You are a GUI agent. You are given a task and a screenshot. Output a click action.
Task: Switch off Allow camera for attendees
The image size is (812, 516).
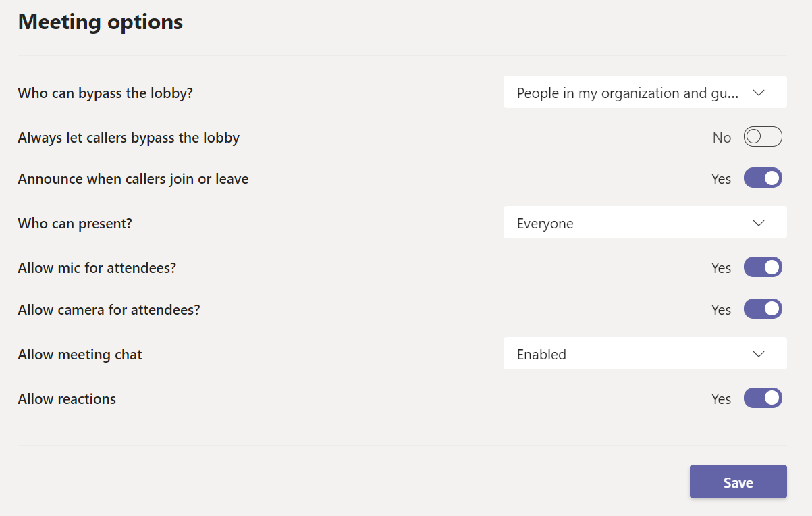point(763,309)
